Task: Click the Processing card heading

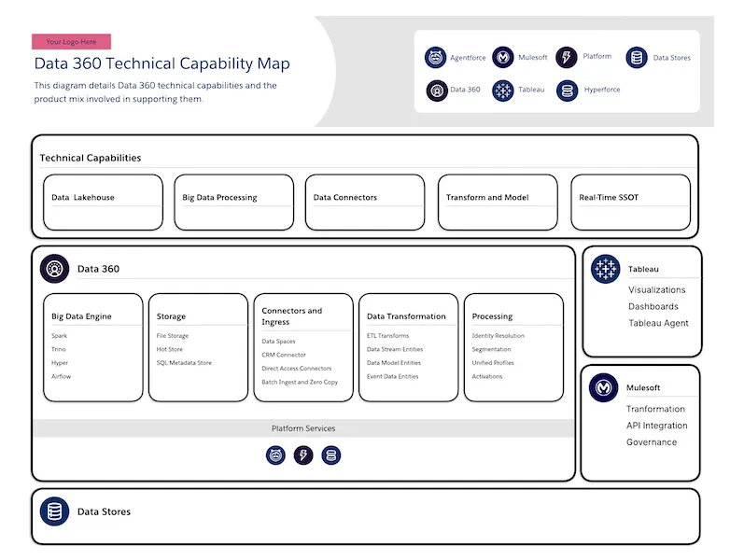Action: (x=492, y=316)
